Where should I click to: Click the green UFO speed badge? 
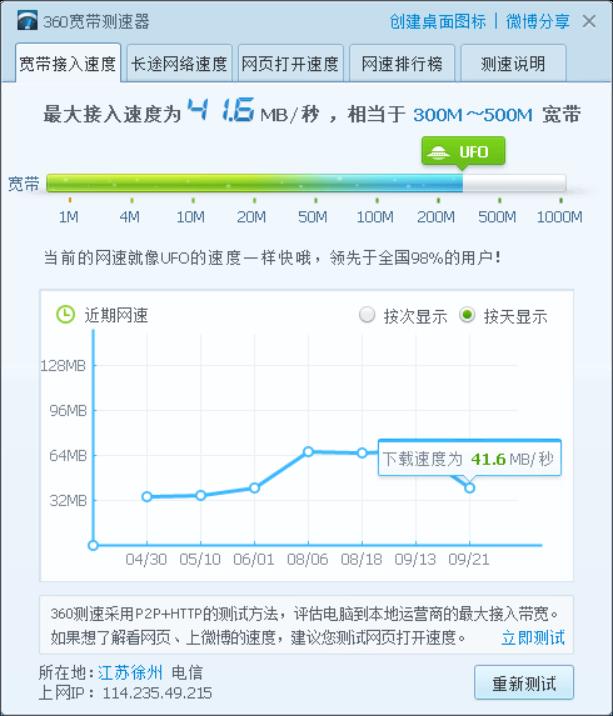coord(463,152)
